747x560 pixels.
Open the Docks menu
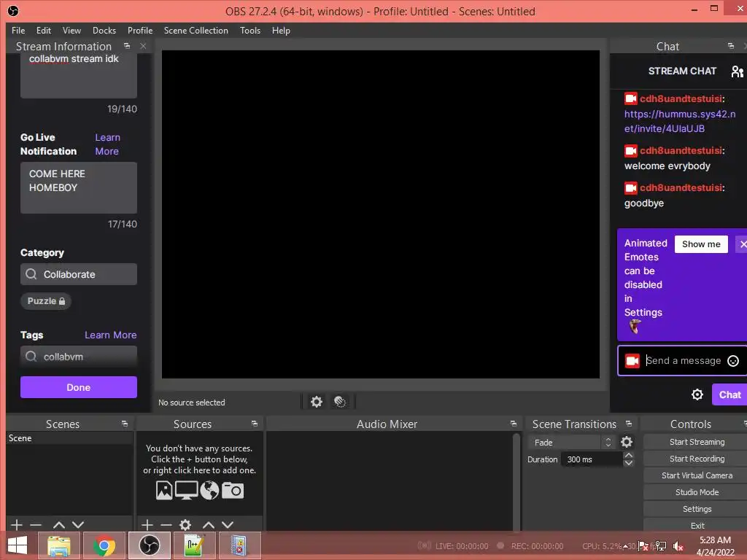coord(104,31)
